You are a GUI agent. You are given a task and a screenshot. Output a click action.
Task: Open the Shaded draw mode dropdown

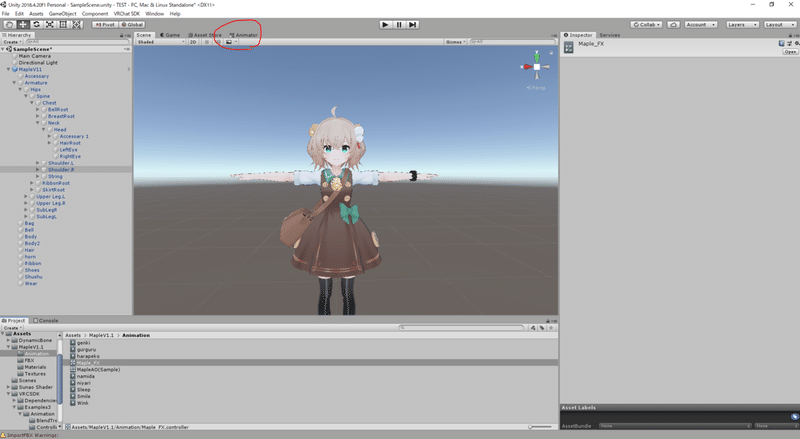coord(161,42)
